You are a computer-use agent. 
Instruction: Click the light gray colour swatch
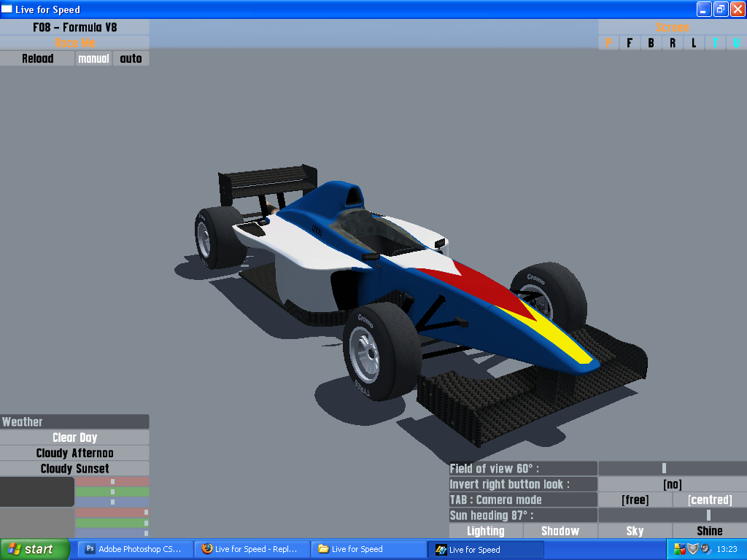click(37, 522)
